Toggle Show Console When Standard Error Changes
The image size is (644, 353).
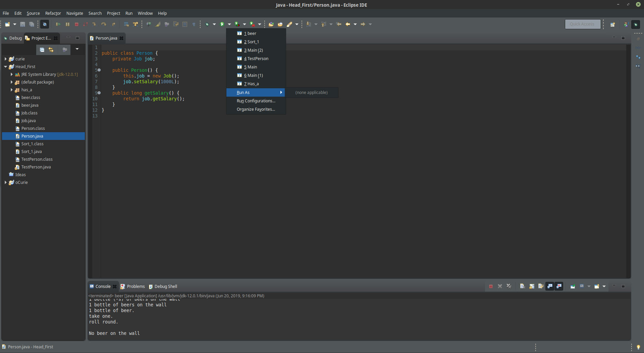[559, 286]
